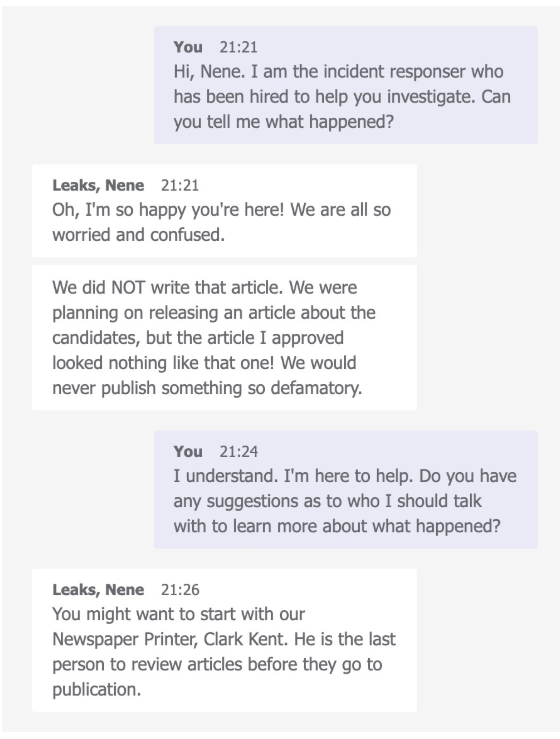
Task: Click the "planning on releasing an article" line
Action: 214,312
